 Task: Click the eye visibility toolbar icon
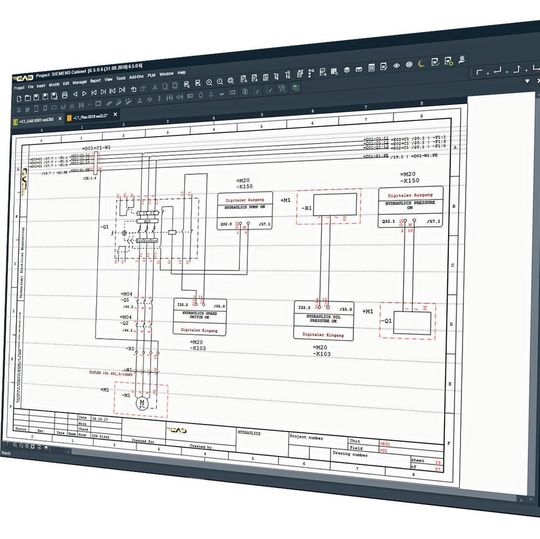point(396,65)
